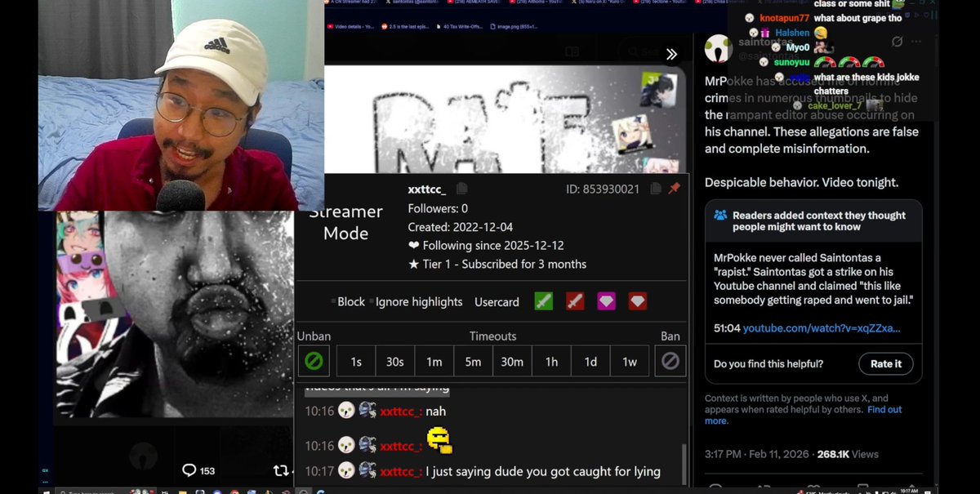Image resolution: width=980 pixels, height=494 pixels.
Task: Copy the user ID 853930021
Action: click(x=656, y=189)
